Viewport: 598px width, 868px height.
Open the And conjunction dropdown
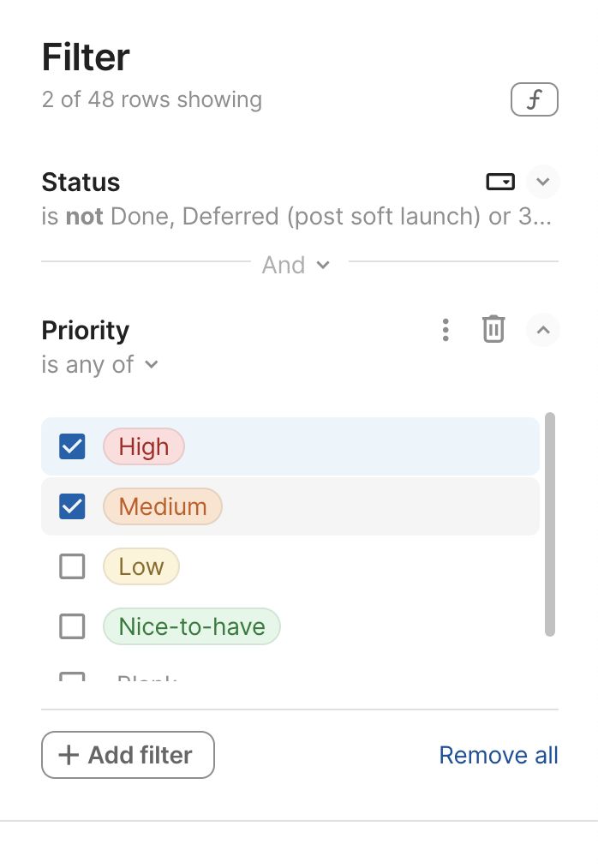296,265
